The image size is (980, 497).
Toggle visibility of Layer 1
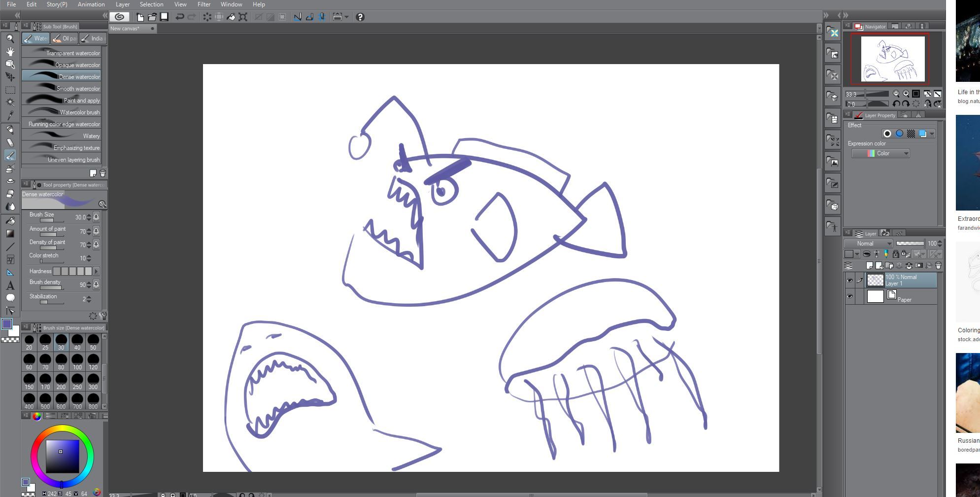(850, 280)
